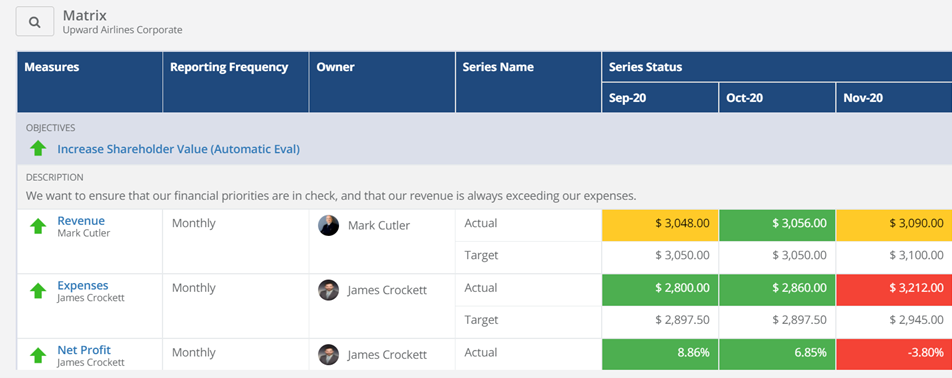Click the financial priorities description sentence

point(331,196)
